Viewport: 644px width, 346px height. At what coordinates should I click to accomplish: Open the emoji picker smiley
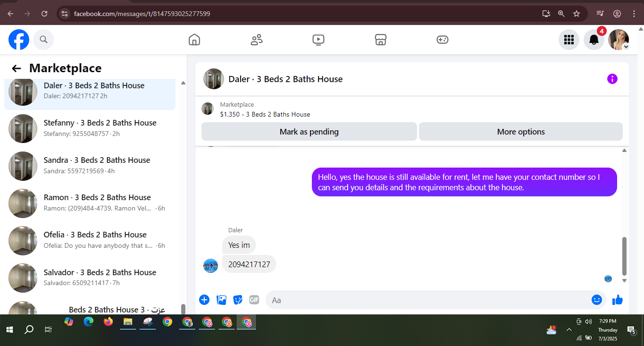tap(597, 300)
